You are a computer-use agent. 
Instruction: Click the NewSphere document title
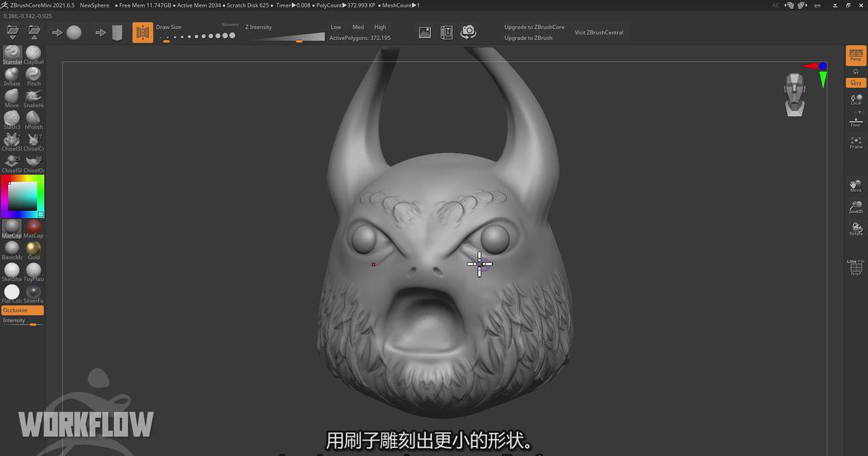[94, 5]
